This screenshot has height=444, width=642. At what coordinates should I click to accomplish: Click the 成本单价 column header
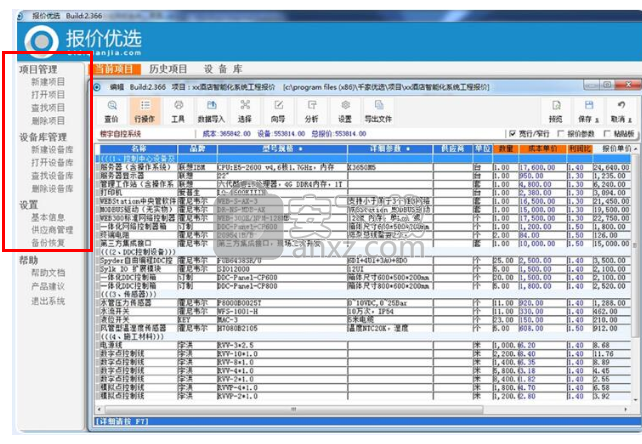coord(543,149)
